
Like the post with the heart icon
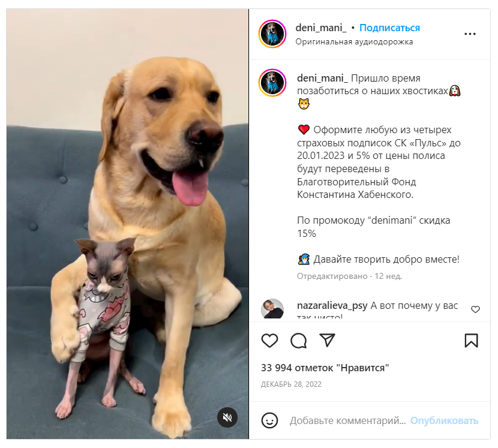coord(269,341)
